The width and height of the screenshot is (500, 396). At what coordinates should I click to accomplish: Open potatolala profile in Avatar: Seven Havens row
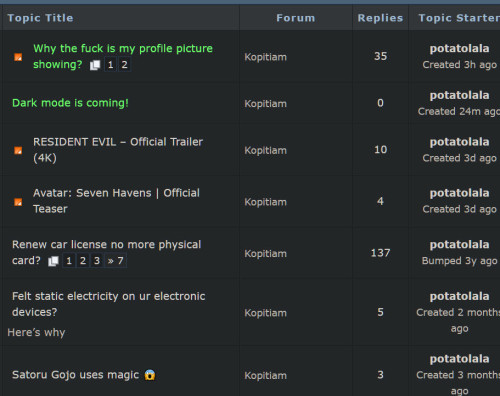click(x=459, y=193)
